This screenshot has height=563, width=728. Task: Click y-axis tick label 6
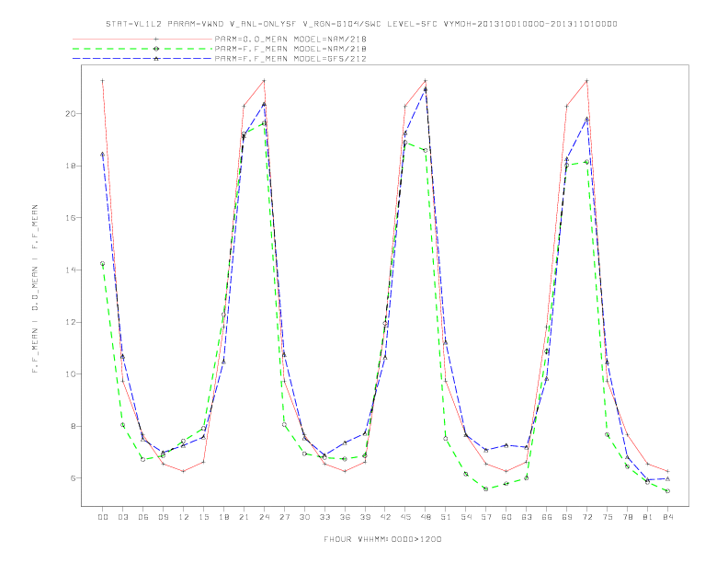coord(73,478)
